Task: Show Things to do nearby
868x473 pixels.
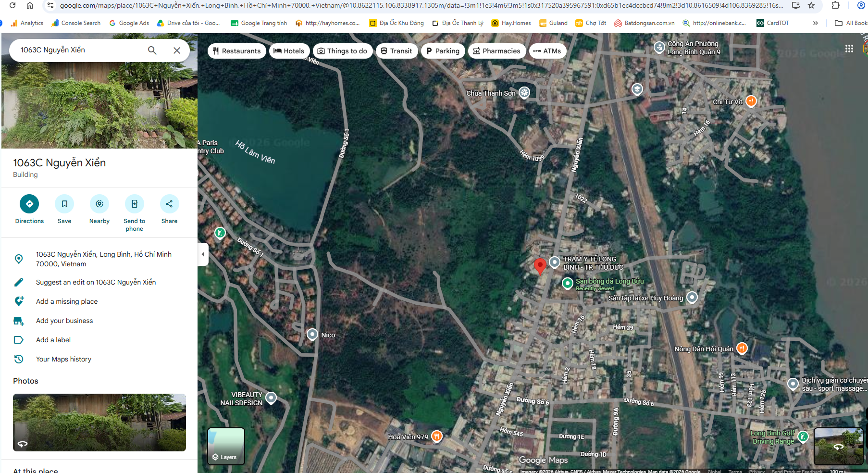Action: pyautogui.click(x=343, y=51)
